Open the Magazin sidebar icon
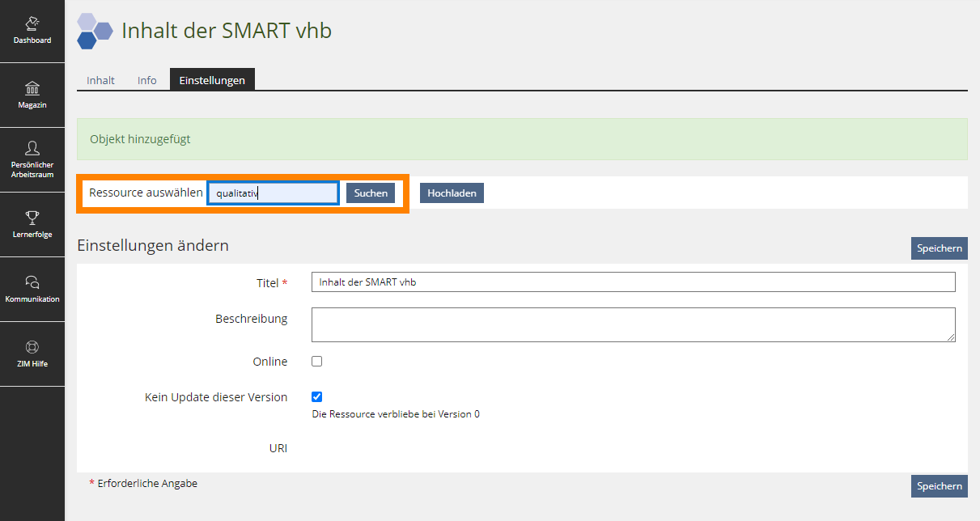The image size is (980, 521). 32,87
